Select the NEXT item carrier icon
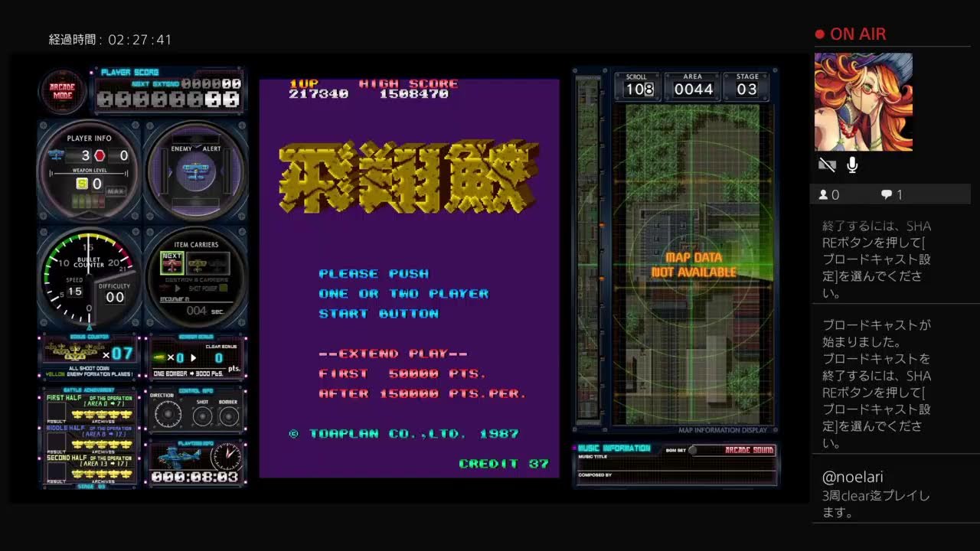 pyautogui.click(x=172, y=262)
